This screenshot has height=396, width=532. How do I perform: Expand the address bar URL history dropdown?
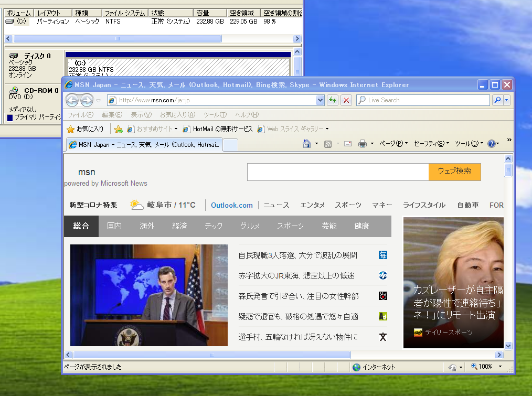coord(320,100)
